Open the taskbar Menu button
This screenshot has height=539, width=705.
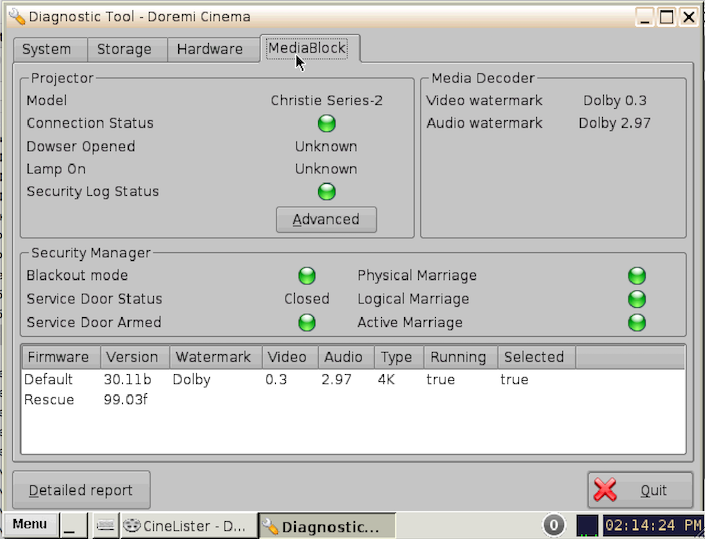click(x=30, y=525)
